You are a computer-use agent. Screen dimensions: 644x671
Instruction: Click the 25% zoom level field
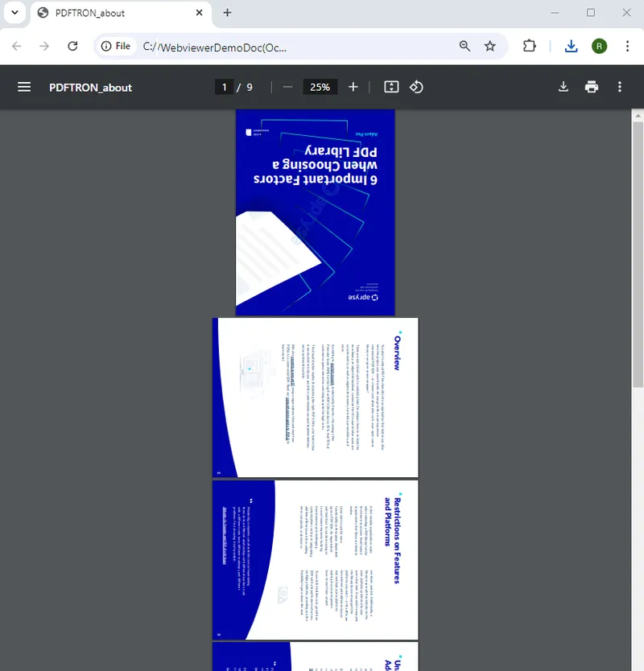coord(320,88)
